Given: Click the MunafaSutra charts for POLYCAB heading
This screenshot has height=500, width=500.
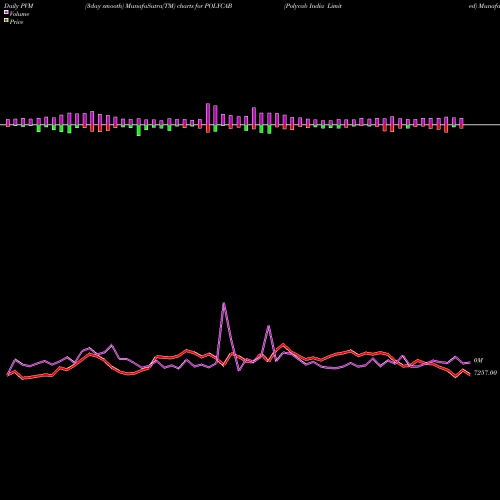Looking at the screenshot, I should [158, 6].
